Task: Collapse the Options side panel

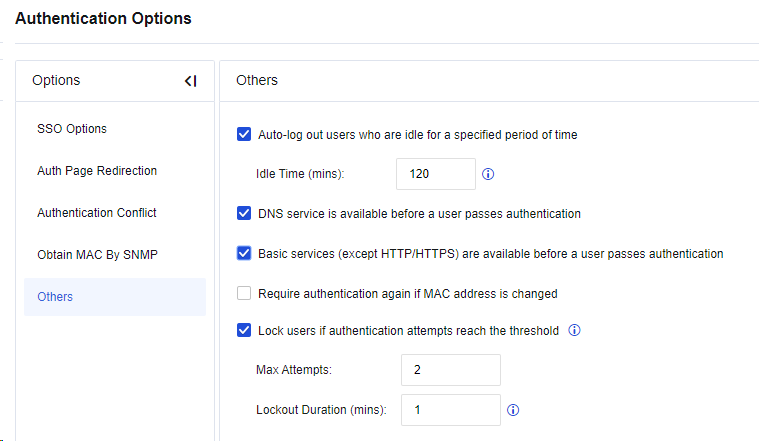Action: [x=190, y=81]
